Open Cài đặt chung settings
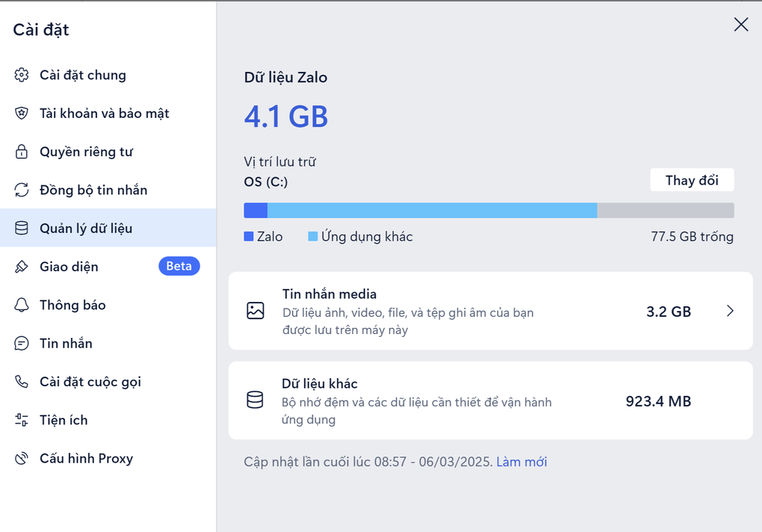The image size is (762, 532). point(108,75)
